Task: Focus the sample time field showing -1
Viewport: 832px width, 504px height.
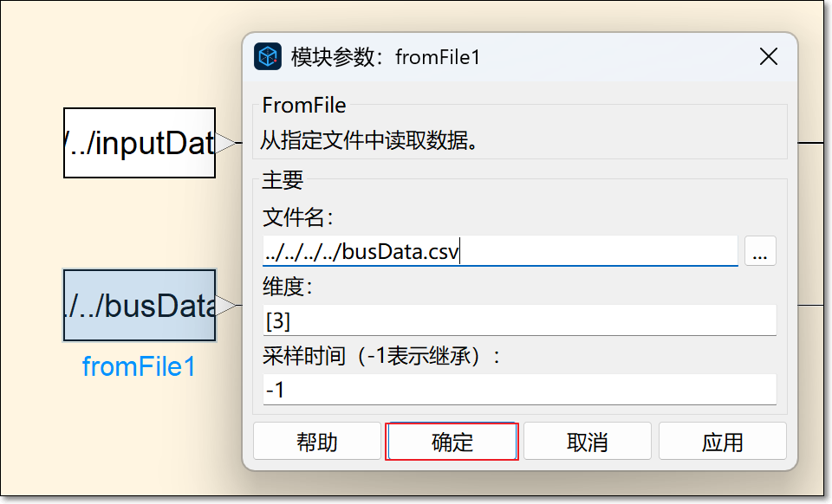Action: click(x=518, y=390)
